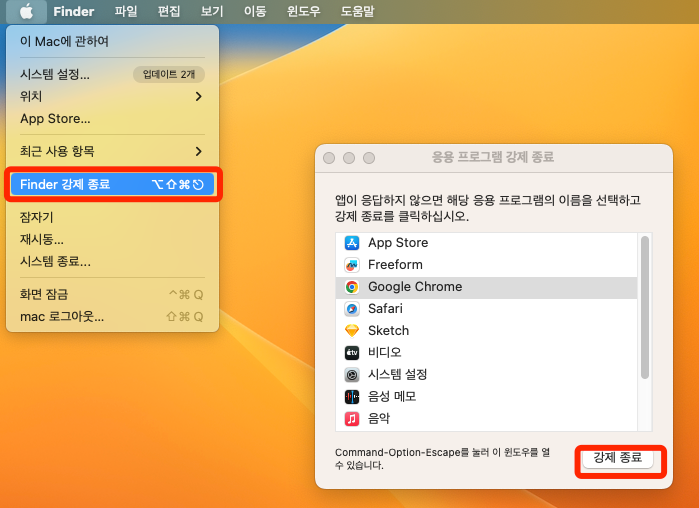Viewport: 699px width, 508px height.
Task: Select Sketch row text
Action: 388,331
